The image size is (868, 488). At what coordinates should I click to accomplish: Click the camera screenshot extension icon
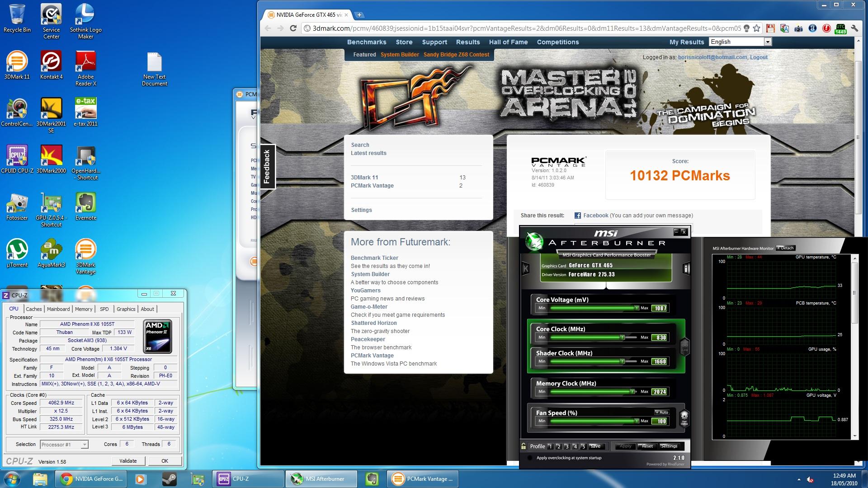(798, 28)
